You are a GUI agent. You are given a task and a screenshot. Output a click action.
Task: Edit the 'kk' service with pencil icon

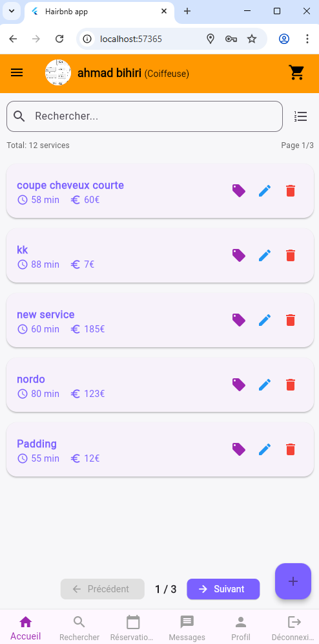click(x=265, y=255)
